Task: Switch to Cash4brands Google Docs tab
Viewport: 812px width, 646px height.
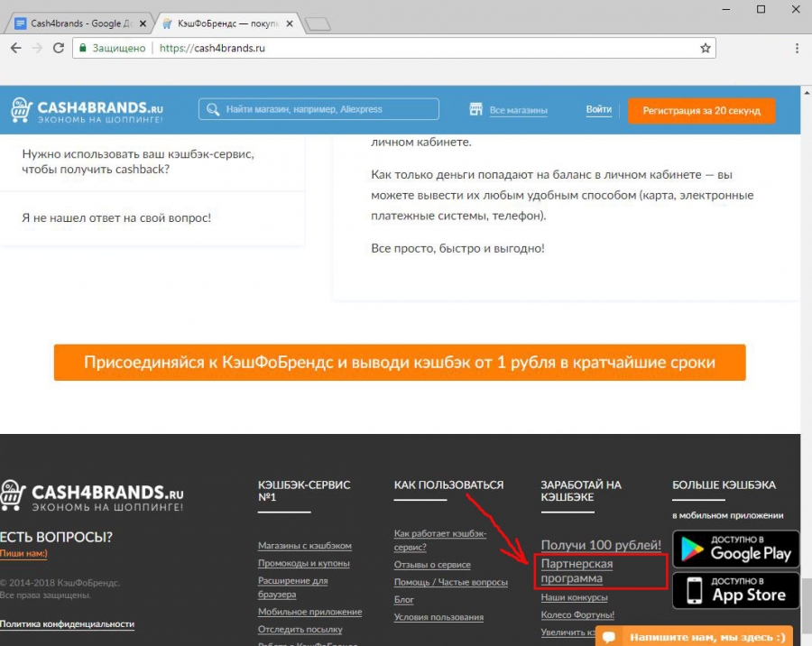Action: pos(78,23)
